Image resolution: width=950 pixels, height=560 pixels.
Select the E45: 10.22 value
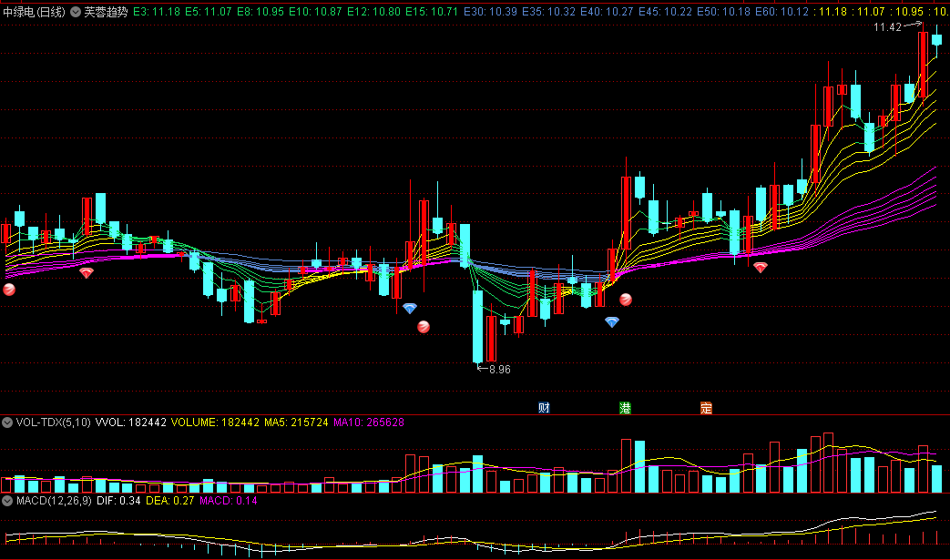pos(665,12)
